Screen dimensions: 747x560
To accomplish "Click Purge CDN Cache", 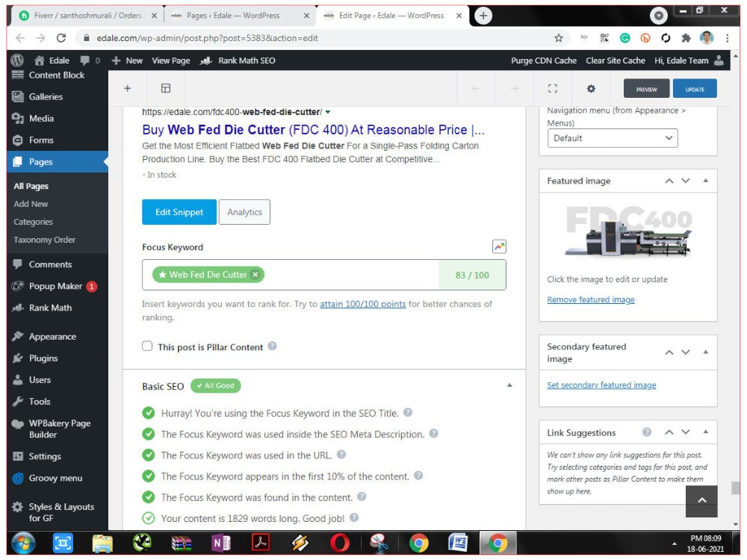I will pos(544,60).
